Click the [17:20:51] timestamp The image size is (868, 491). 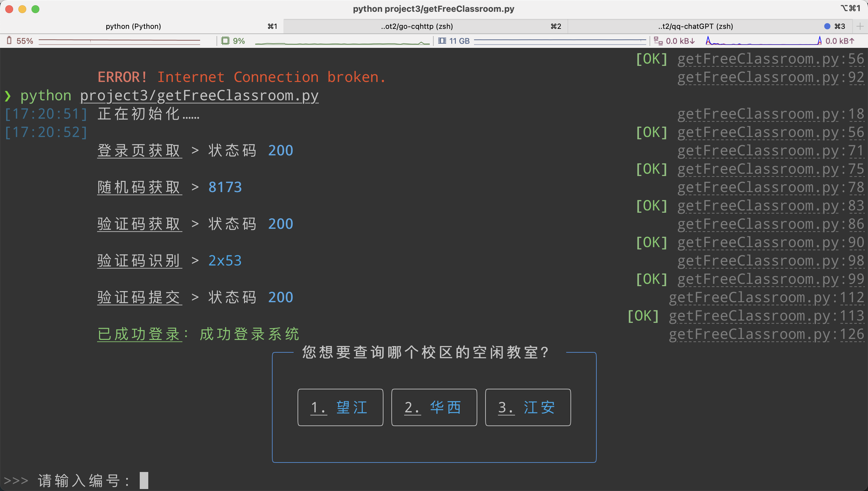coord(46,114)
